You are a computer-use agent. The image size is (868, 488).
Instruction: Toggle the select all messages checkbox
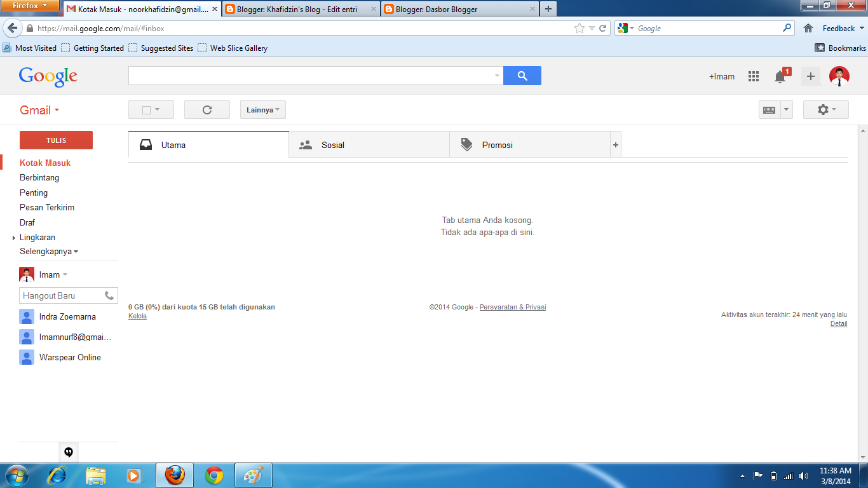pyautogui.click(x=146, y=110)
